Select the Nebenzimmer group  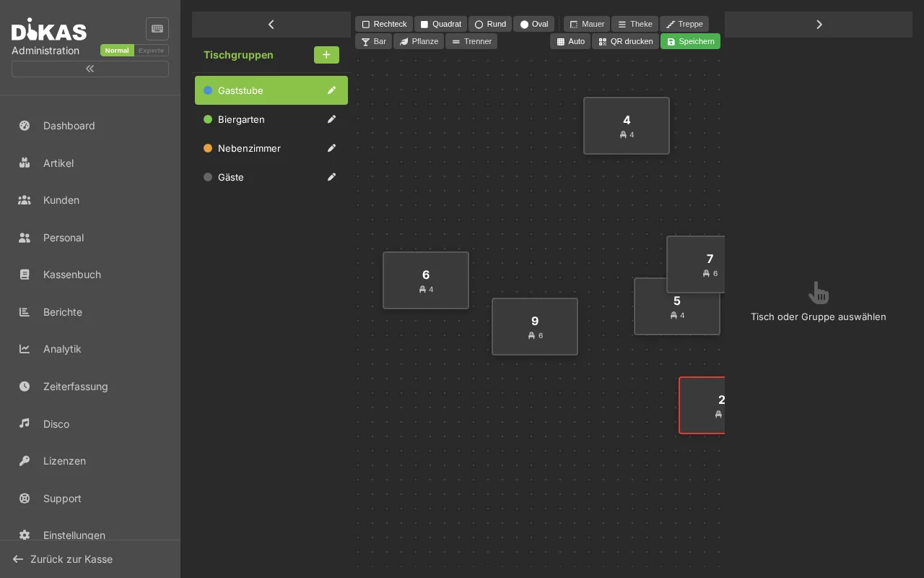tap(271, 148)
